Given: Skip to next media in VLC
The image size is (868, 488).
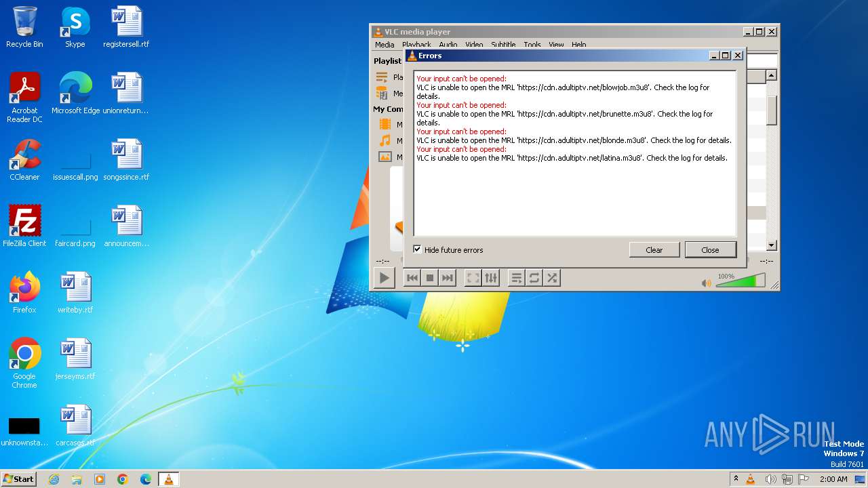Looking at the screenshot, I should (x=448, y=277).
